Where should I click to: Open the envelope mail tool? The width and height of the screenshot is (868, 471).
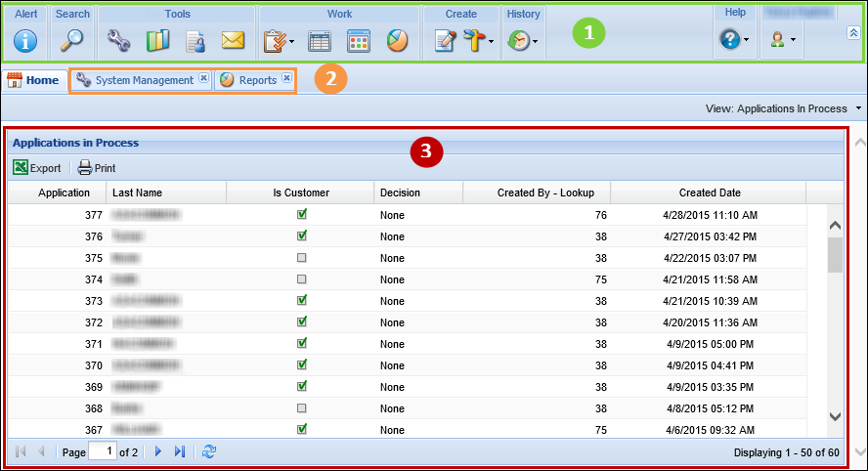233,40
